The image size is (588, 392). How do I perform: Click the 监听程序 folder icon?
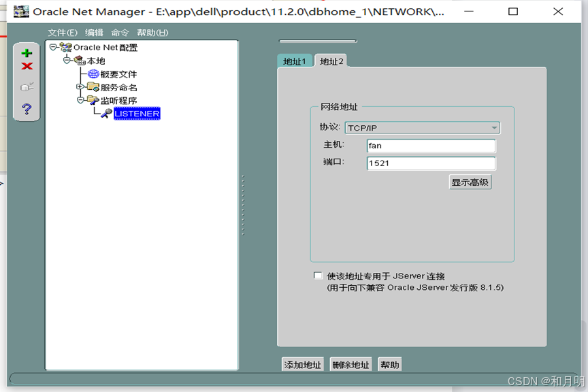[x=93, y=100]
